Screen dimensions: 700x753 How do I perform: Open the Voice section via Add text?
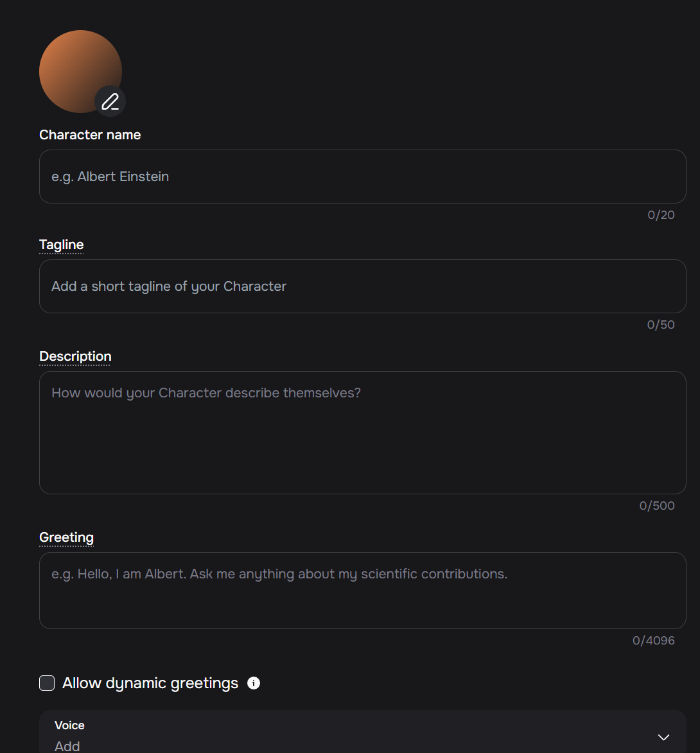(67, 746)
